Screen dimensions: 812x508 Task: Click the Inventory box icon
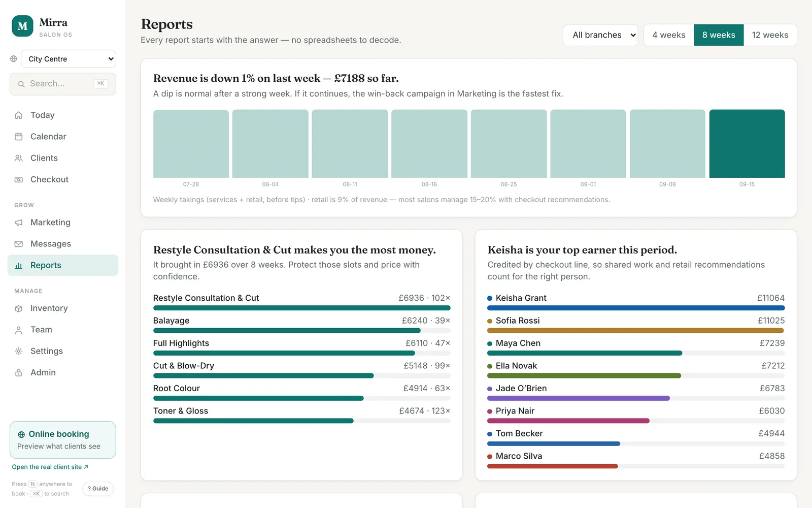tap(19, 308)
